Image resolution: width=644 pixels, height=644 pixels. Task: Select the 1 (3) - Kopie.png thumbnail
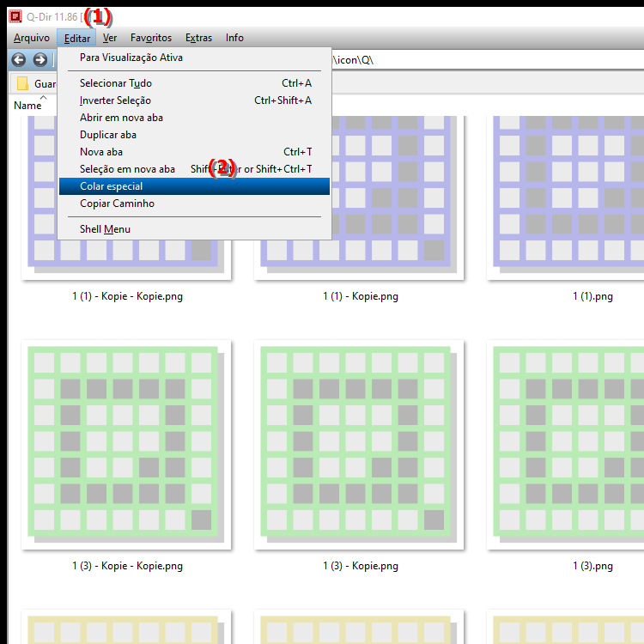(360, 445)
